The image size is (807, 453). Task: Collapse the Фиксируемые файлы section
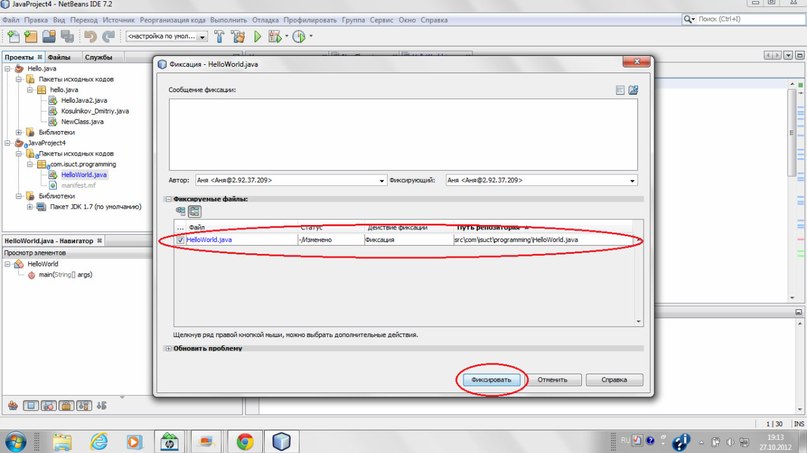click(168, 199)
